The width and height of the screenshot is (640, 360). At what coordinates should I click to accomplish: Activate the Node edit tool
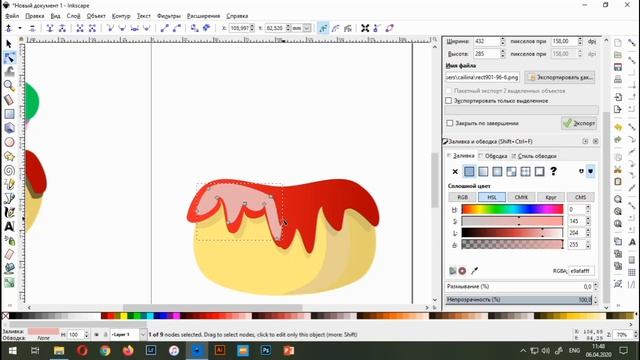tap(9, 58)
